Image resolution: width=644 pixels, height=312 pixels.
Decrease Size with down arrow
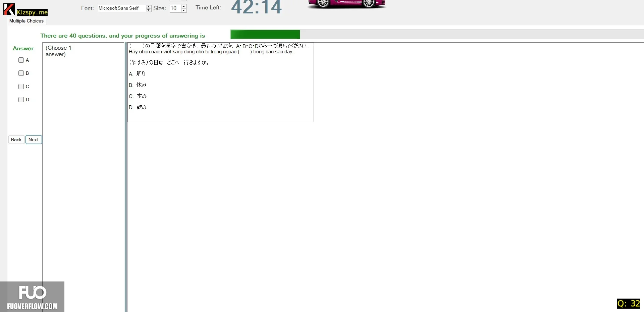pyautogui.click(x=183, y=10)
